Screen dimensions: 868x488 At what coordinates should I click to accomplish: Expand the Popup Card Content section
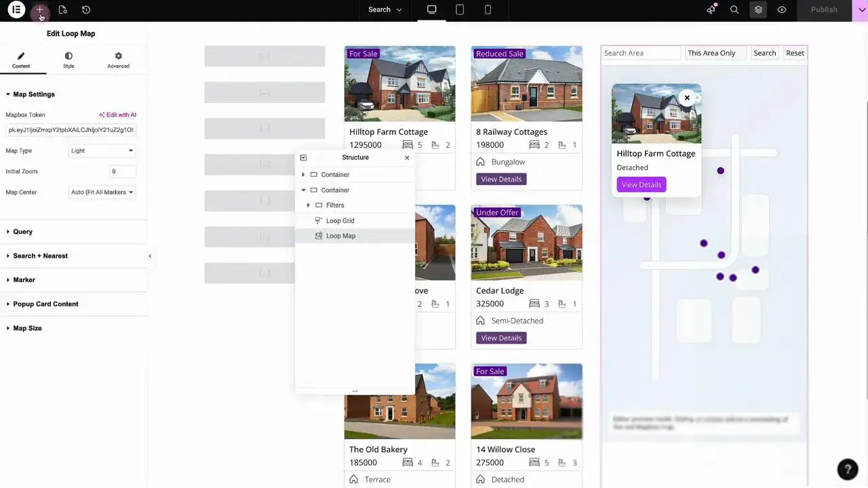[x=45, y=304]
